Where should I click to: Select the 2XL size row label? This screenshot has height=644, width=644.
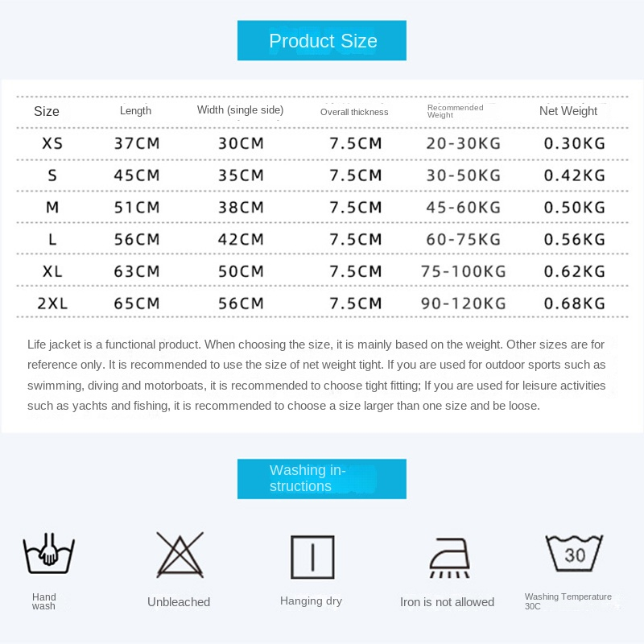coord(52,303)
